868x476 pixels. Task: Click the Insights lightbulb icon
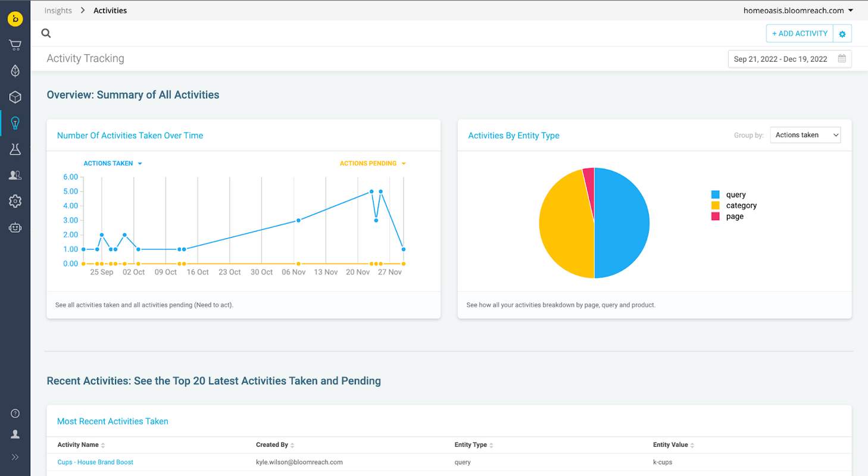[x=15, y=123]
